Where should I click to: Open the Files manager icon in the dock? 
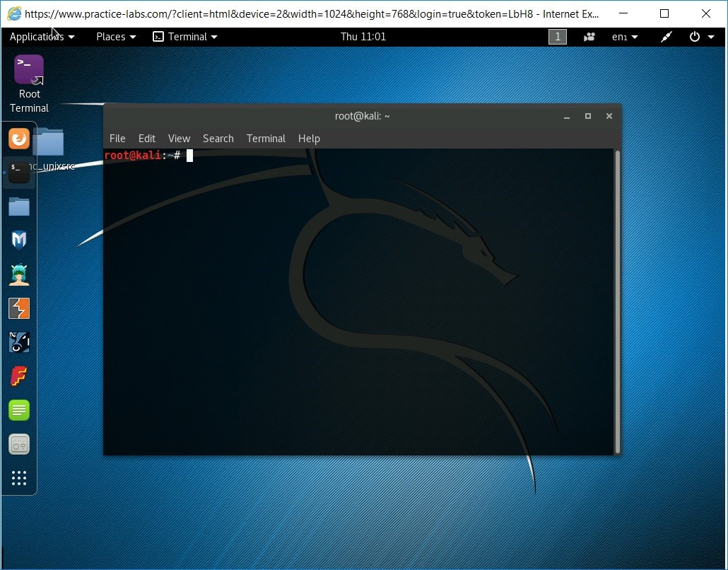tap(18, 207)
